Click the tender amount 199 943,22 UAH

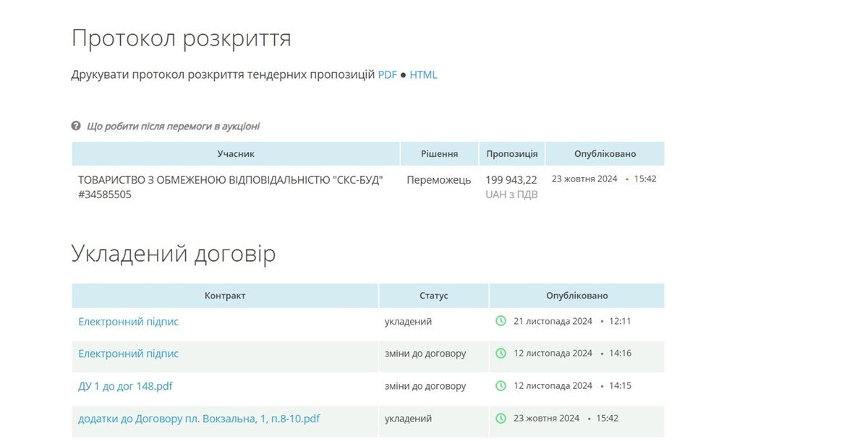click(511, 180)
